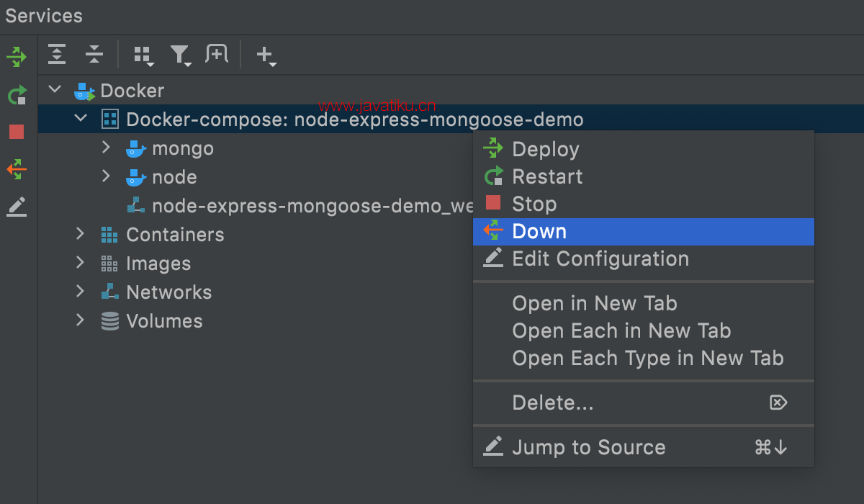
Task: Click the red Stop icon in left sidebar
Action: tap(17, 132)
